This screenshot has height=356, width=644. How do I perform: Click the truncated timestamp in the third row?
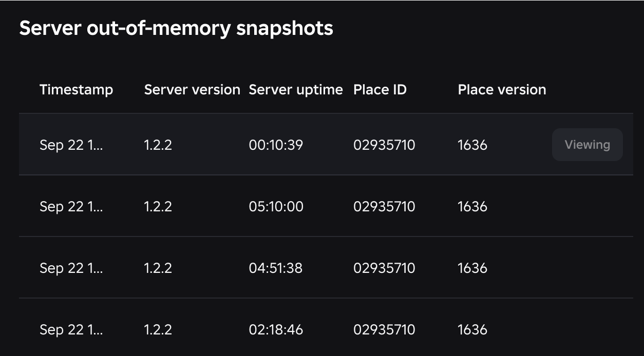[71, 268]
